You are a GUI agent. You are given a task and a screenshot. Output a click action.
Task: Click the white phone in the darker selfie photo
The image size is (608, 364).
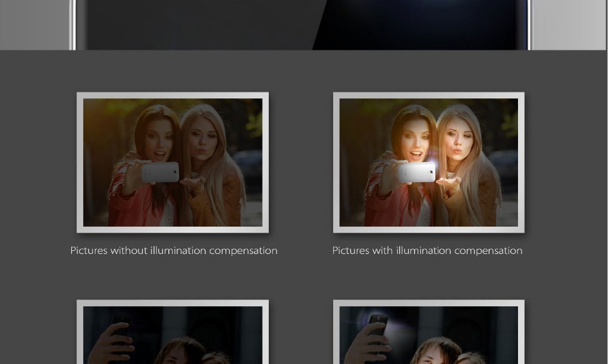[161, 172]
